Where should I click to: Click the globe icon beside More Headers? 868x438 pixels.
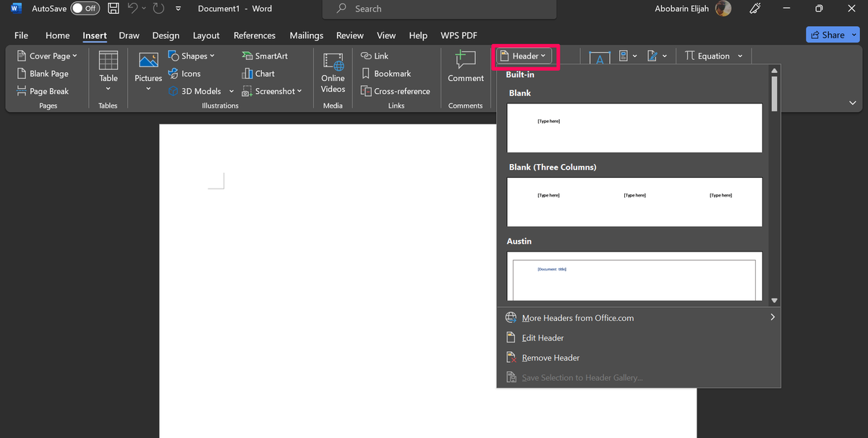click(x=511, y=317)
